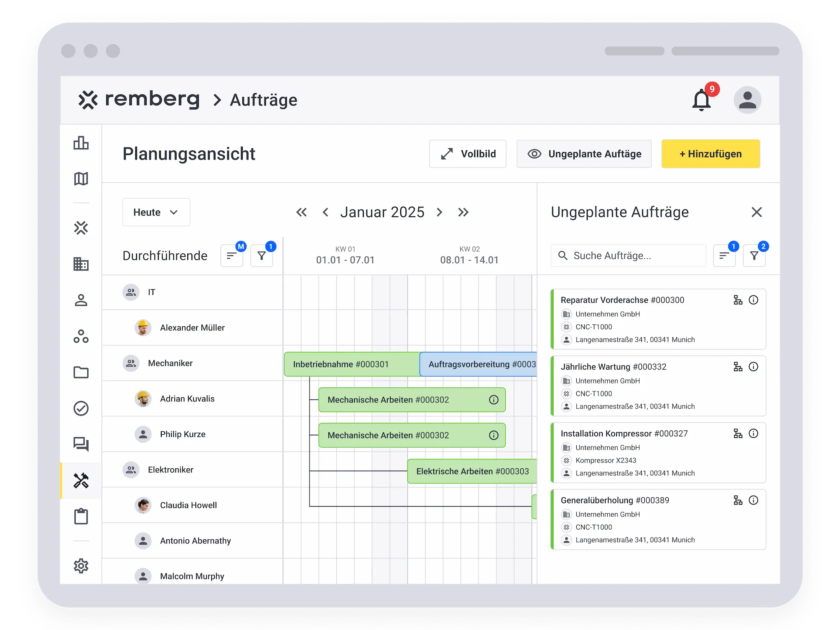This screenshot has height=630, width=840.
Task: Go to next month with single chevron
Action: pyautogui.click(x=439, y=212)
